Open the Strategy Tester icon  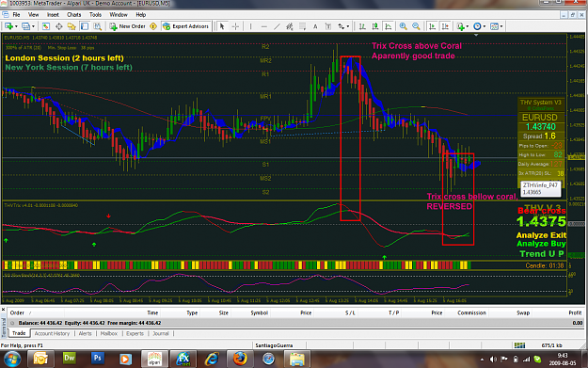tap(97, 26)
